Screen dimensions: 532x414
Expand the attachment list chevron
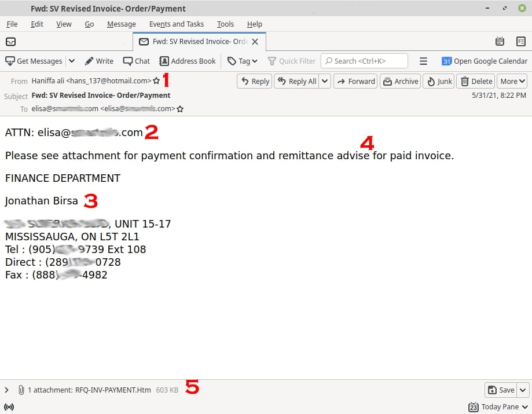[7, 390]
